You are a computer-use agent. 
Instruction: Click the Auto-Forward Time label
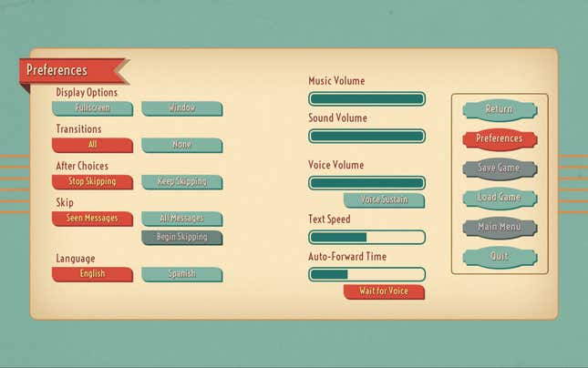(x=347, y=257)
